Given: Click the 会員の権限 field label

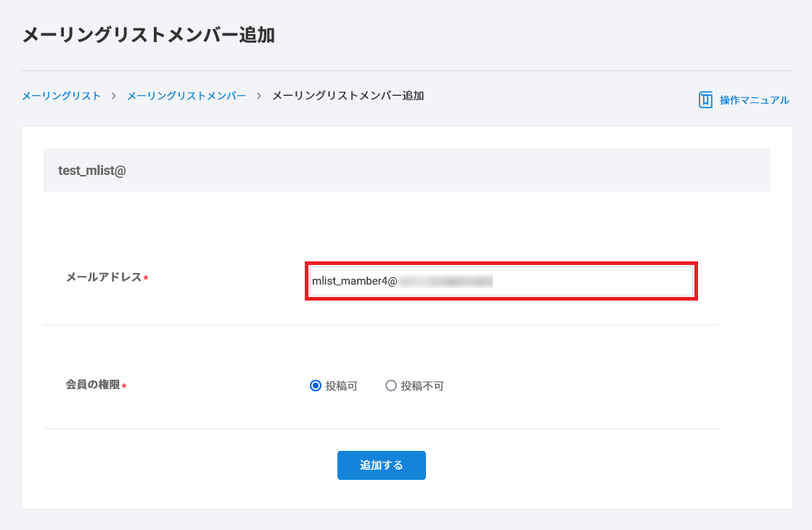Looking at the screenshot, I should coord(92,386).
